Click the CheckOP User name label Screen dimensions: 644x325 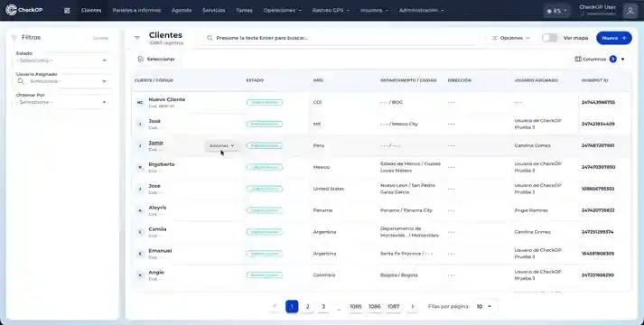597,7
